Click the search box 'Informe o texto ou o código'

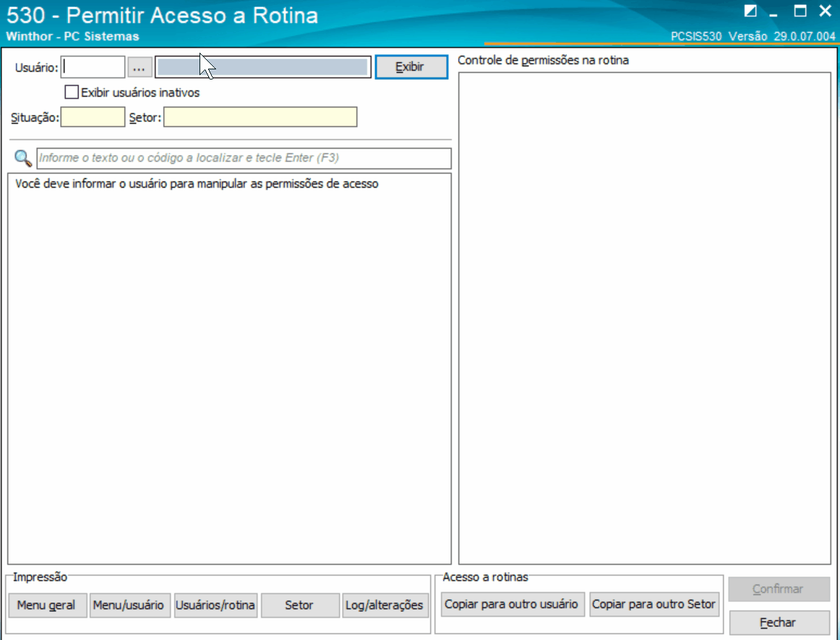point(244,158)
